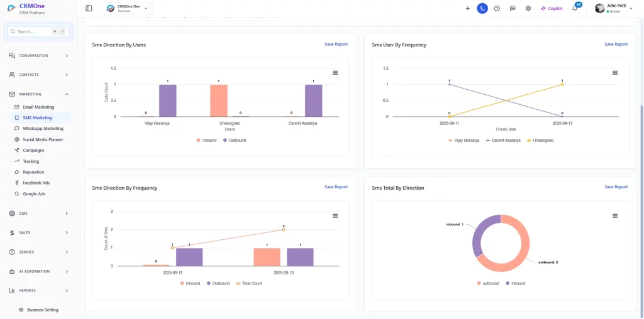Open John Petti profile menu

[x=614, y=8]
